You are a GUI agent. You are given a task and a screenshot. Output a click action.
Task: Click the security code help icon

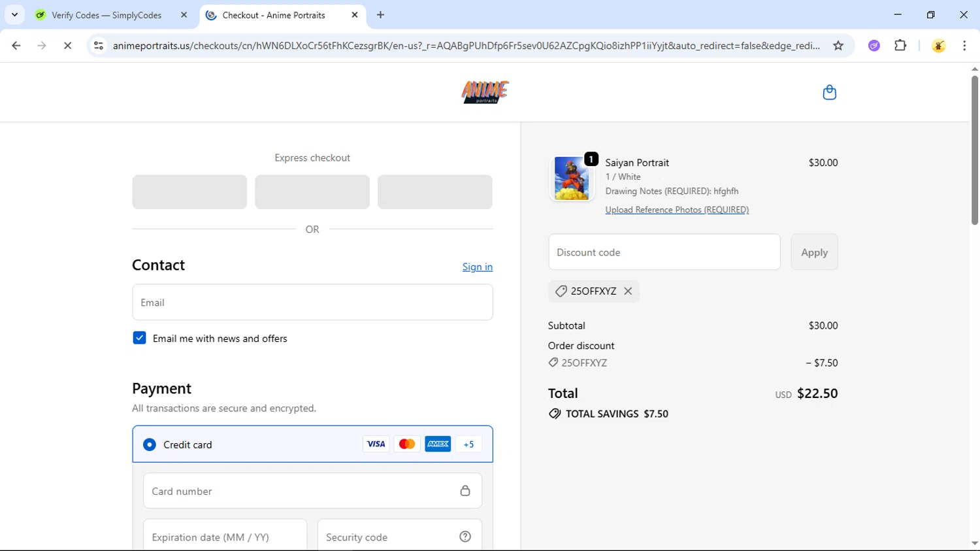[465, 537]
